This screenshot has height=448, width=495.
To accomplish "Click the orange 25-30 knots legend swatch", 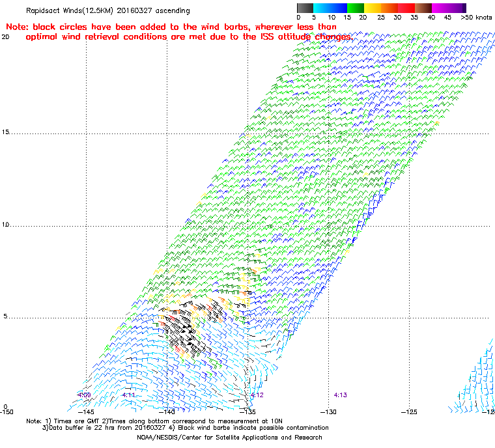I will coord(389,8).
